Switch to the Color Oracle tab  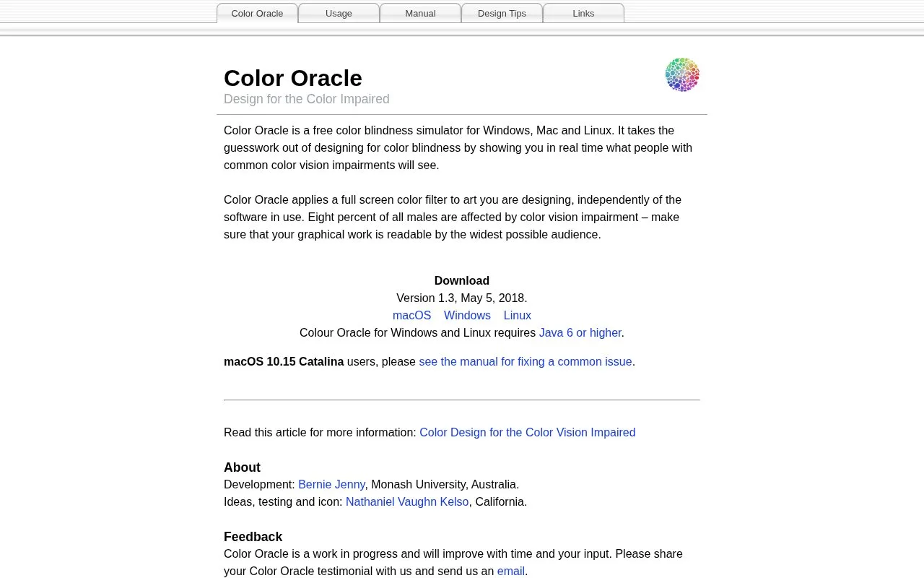[x=257, y=13]
